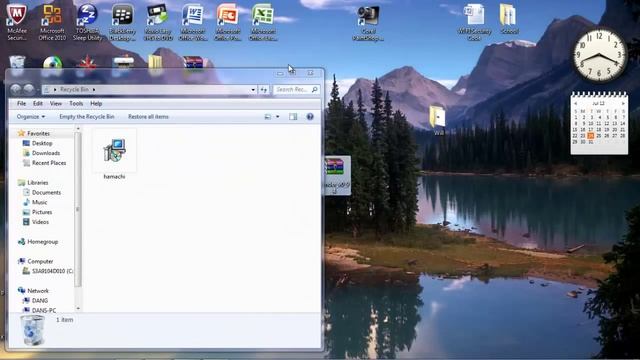Launch the TOSHIBA Sleep Utility shortcut
This screenshot has width=640, height=360.
(87, 22)
